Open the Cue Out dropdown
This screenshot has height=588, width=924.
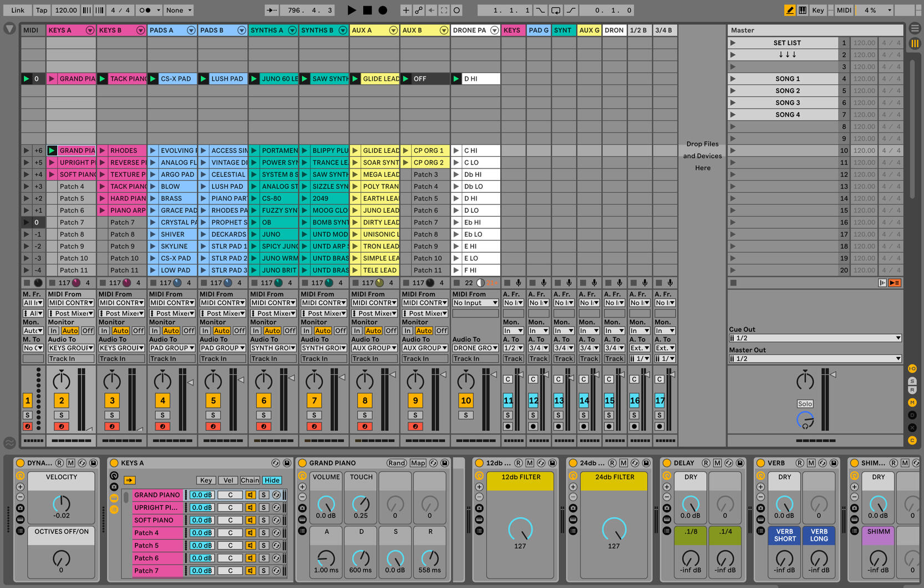(815, 338)
